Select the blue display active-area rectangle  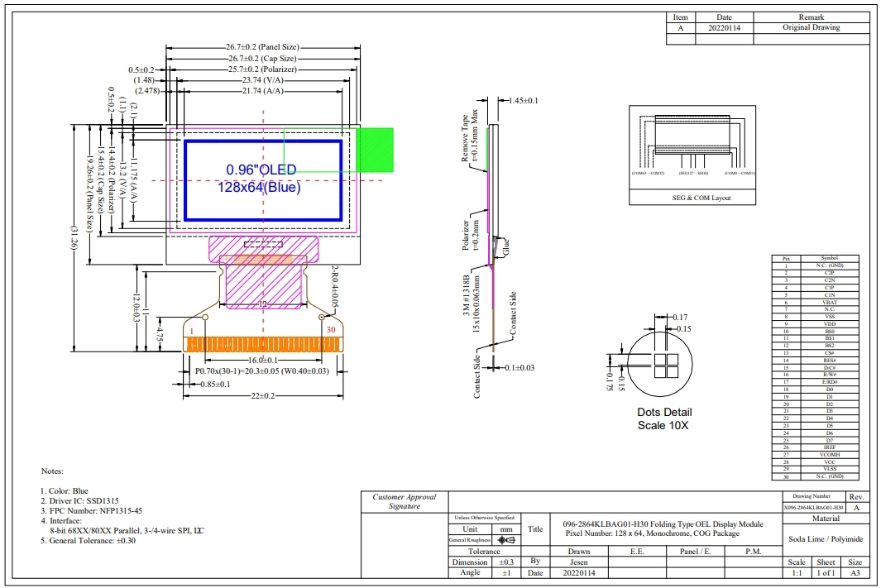pyautogui.click(x=263, y=180)
